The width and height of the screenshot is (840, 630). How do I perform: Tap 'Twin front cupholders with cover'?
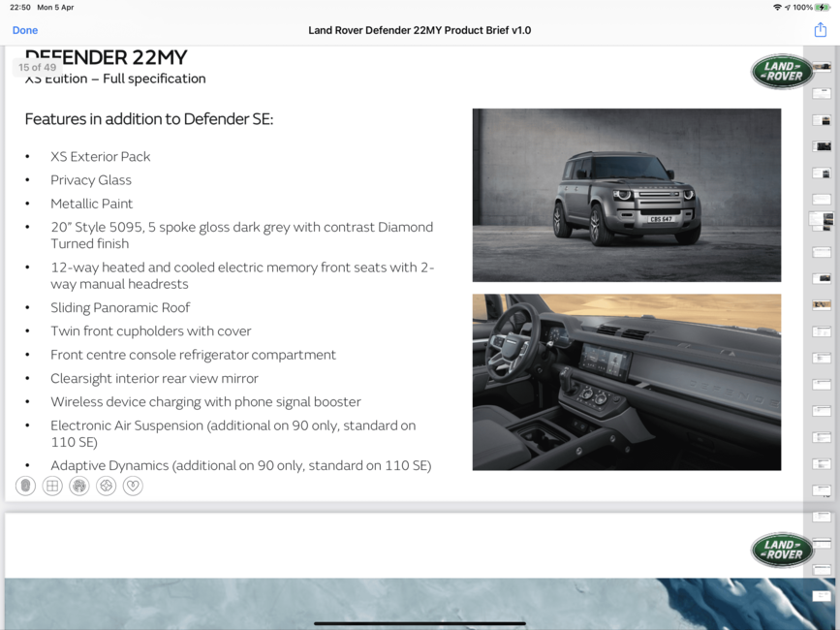[x=151, y=331]
